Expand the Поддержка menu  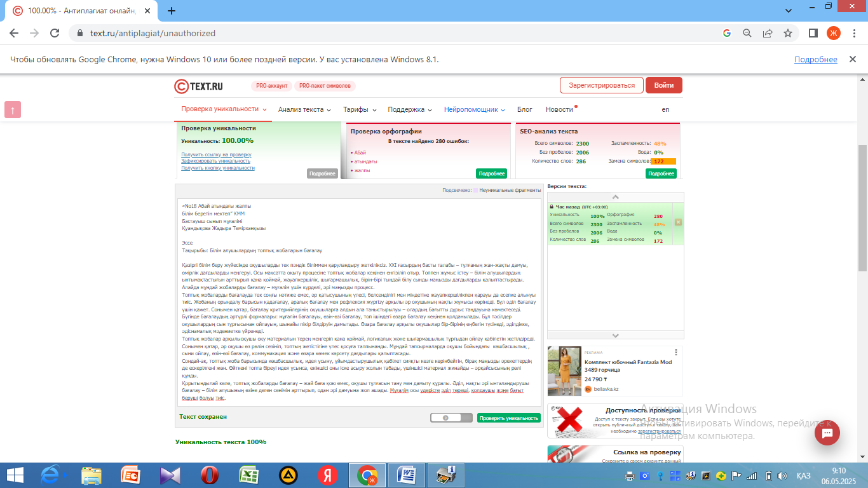pyautogui.click(x=410, y=109)
